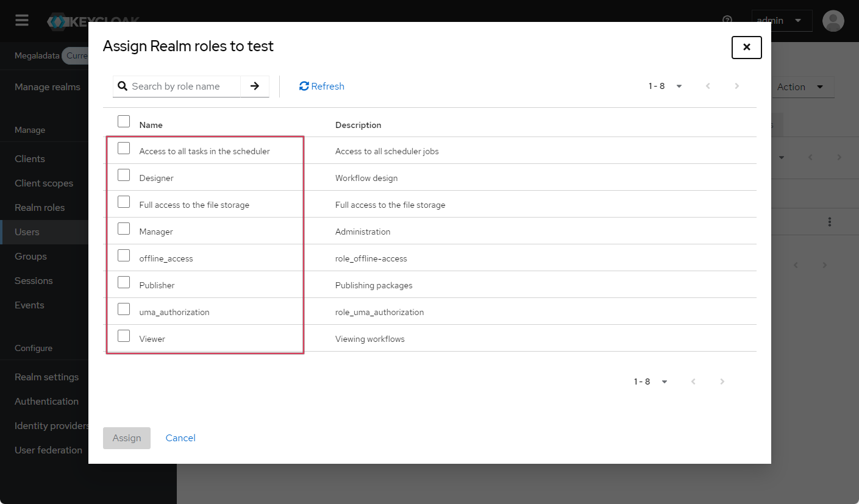Screen dimensions: 859x504
Task: Open Manage realms in the sidebar
Action: 48,87
